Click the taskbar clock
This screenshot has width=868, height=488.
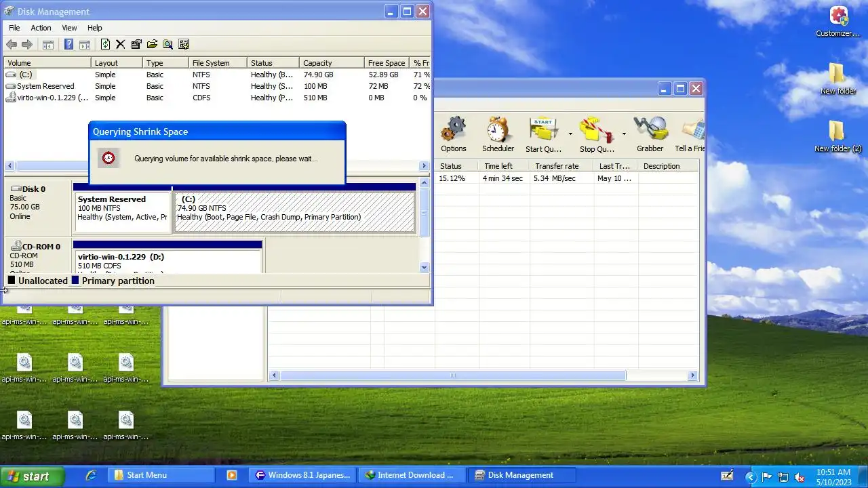pyautogui.click(x=833, y=476)
